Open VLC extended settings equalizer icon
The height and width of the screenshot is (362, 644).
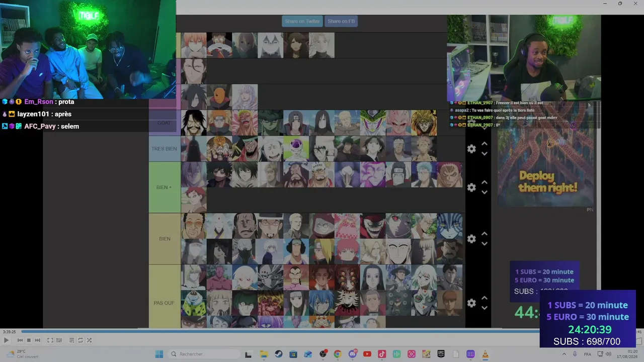click(x=59, y=340)
